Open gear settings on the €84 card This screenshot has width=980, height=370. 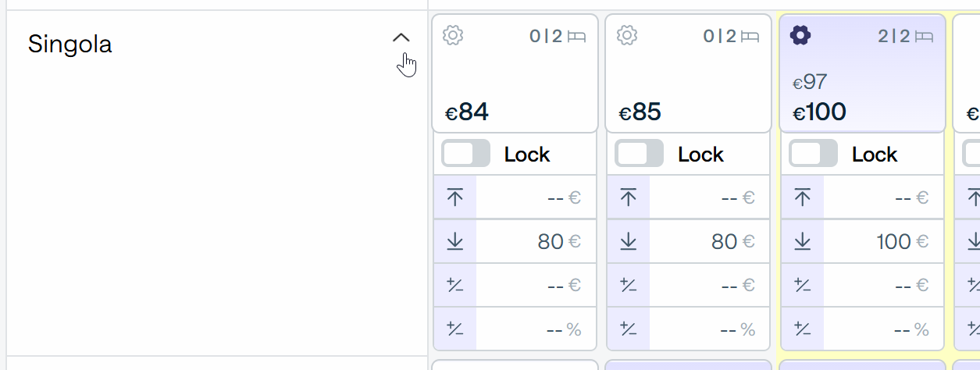(x=453, y=35)
